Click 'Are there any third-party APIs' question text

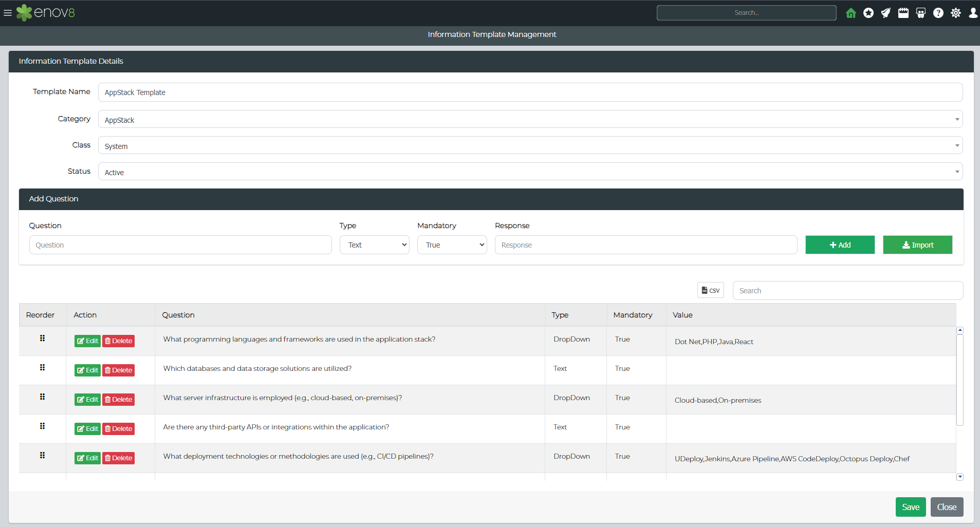(x=276, y=427)
